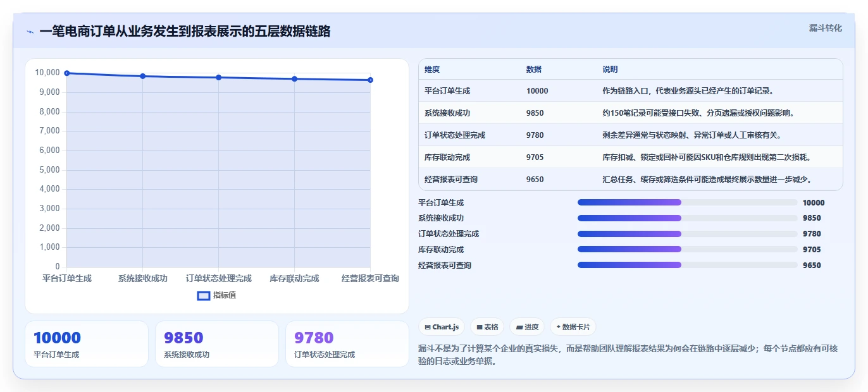Viewport: 868px width, 392px height.
Task: Click 库存联动完成 in the table's 维度 column
Action: (447, 157)
